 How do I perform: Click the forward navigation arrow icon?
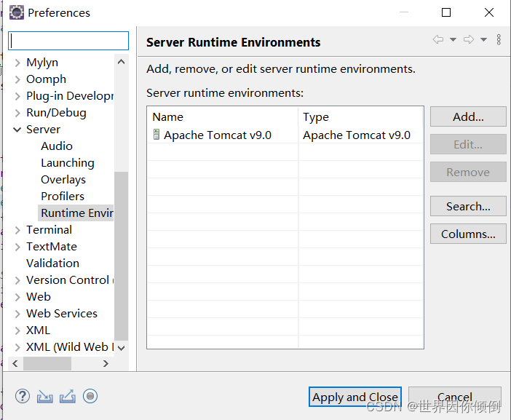coord(469,39)
